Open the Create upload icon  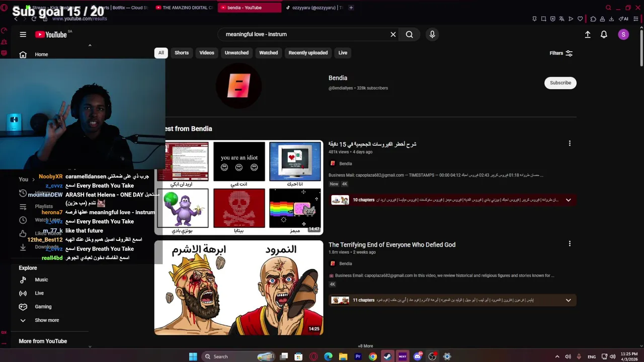[587, 34]
